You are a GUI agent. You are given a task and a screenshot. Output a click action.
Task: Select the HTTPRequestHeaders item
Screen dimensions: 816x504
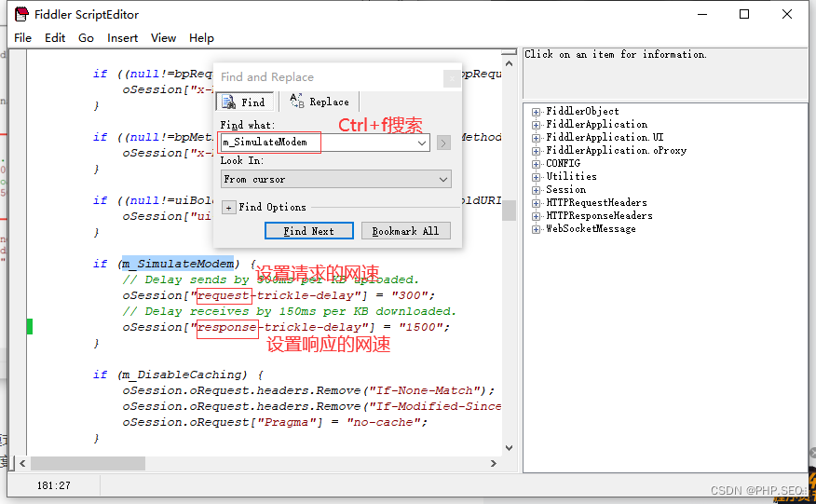pos(596,202)
